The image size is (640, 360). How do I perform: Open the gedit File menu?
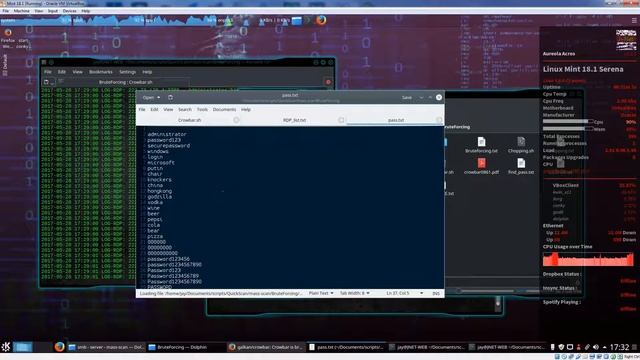pos(142,109)
